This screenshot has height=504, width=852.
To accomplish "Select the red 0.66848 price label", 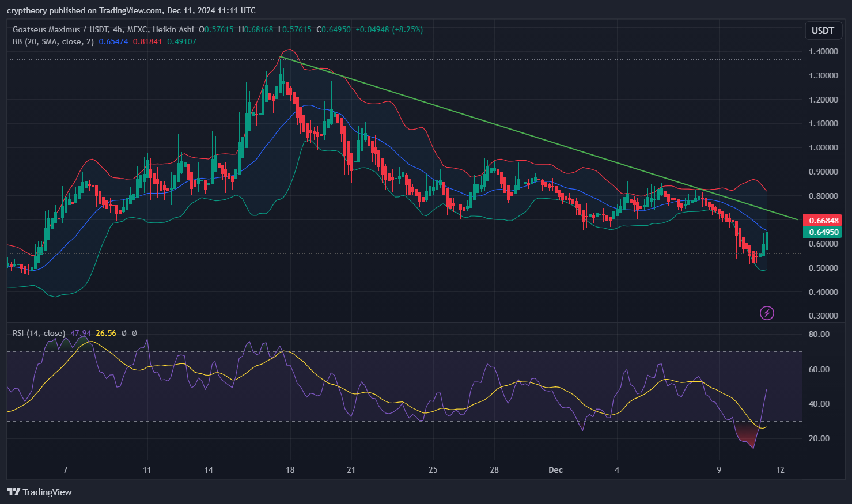I will [823, 221].
